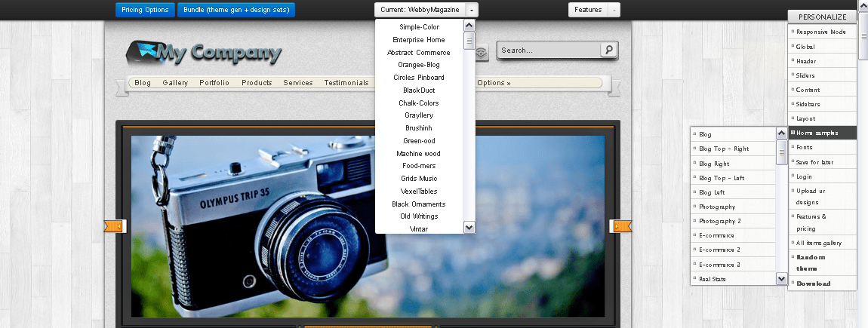
Task: Click the My Company logo
Action: [204, 54]
